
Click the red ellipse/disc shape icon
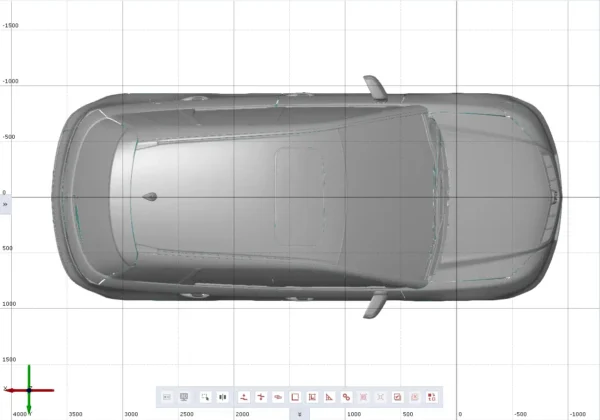(x=278, y=397)
